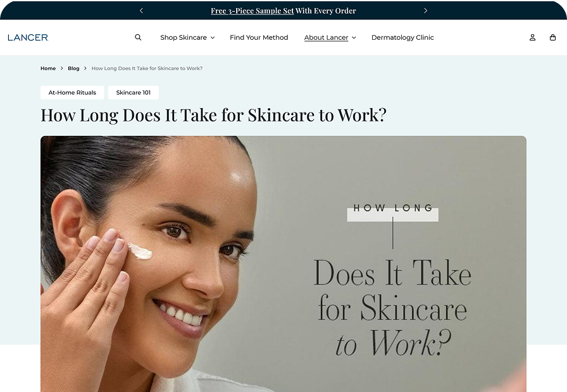567x392 pixels.
Task: Click breadcrumb chevron after Home
Action: [x=62, y=68]
